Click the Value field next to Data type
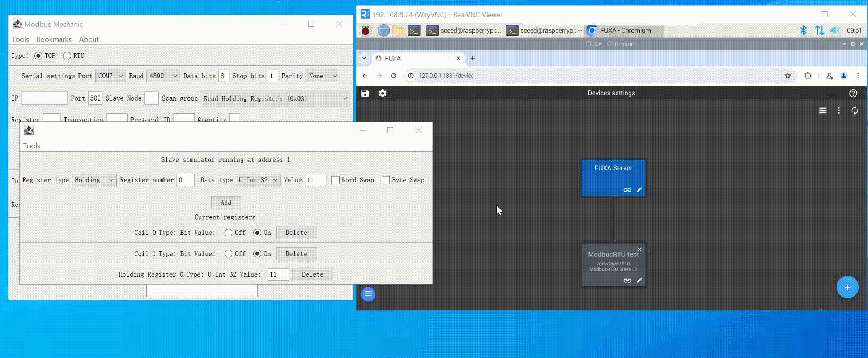868x358 pixels. click(315, 180)
